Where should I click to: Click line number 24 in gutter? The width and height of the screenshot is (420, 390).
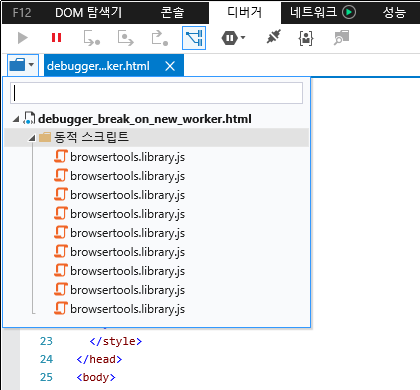click(x=46, y=359)
